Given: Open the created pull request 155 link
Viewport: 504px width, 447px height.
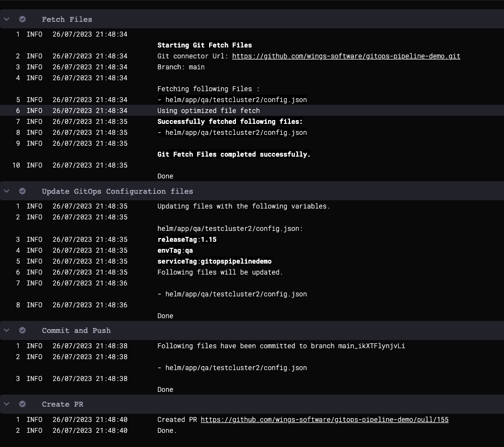Looking at the screenshot, I should (x=324, y=420).
